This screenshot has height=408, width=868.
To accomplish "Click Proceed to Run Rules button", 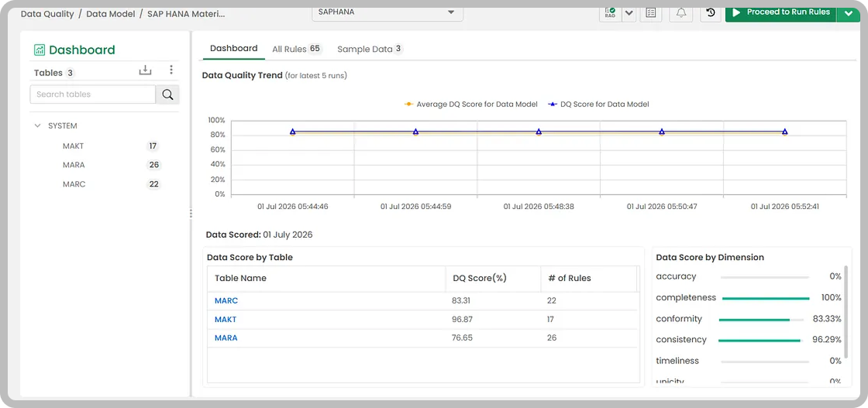I will pos(780,12).
